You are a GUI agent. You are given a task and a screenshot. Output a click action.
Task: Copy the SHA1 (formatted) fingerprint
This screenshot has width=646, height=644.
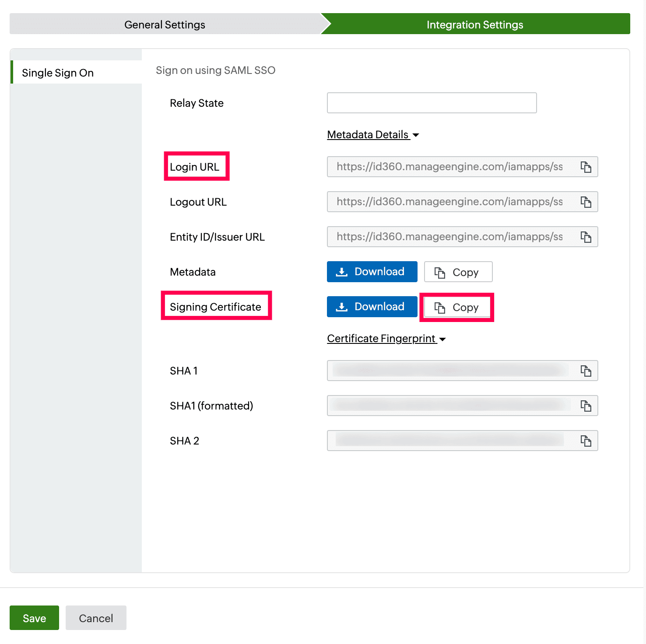[x=586, y=406]
